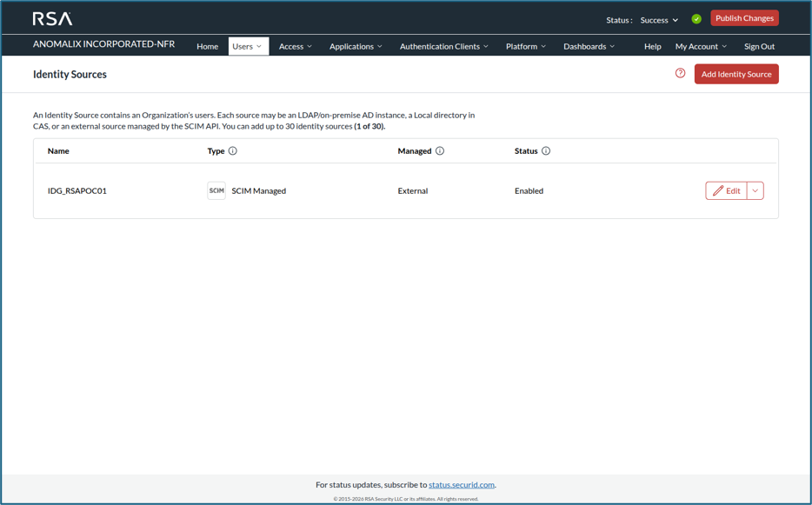
Task: Open the Users menu
Action: pyautogui.click(x=249, y=46)
